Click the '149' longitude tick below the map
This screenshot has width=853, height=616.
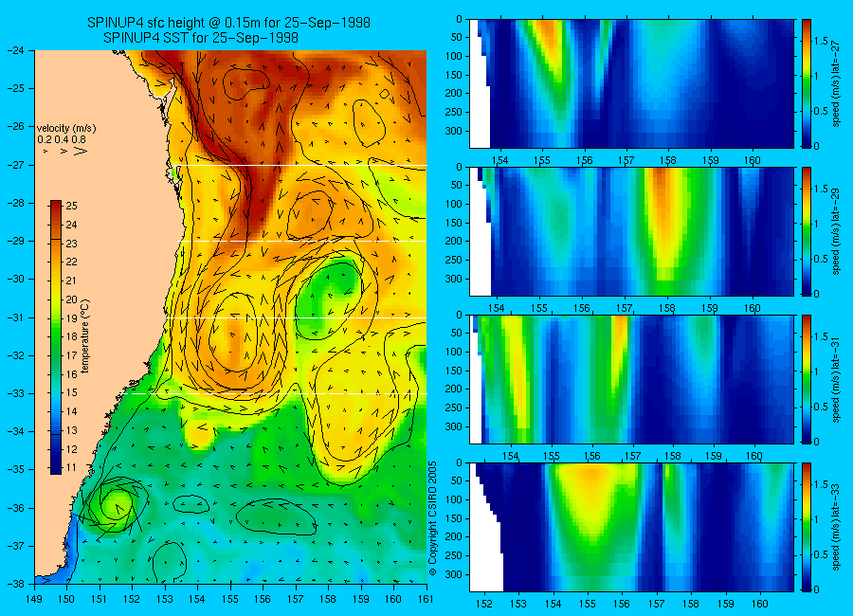[x=34, y=599]
